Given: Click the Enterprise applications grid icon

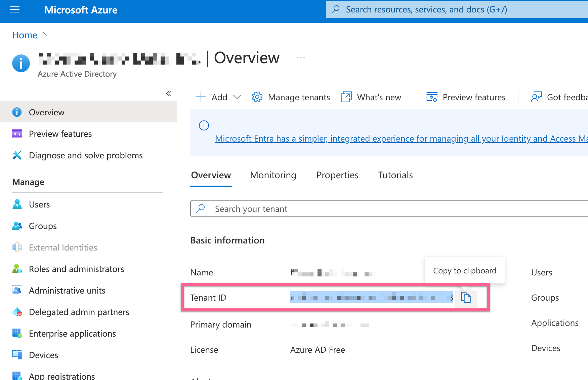Looking at the screenshot, I should [x=17, y=333].
